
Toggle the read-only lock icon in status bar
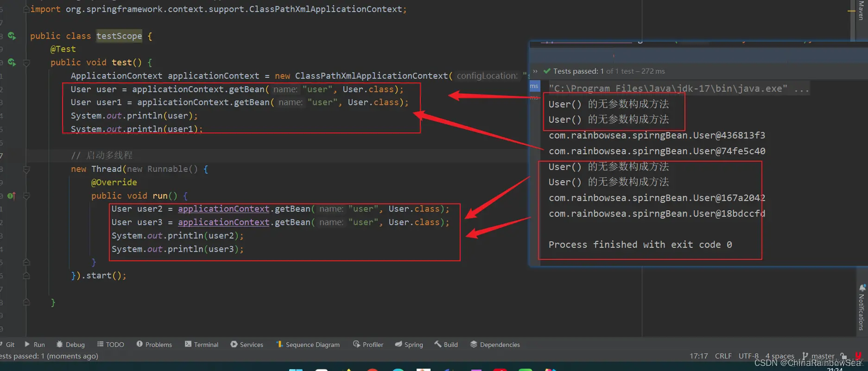pyautogui.click(x=844, y=356)
